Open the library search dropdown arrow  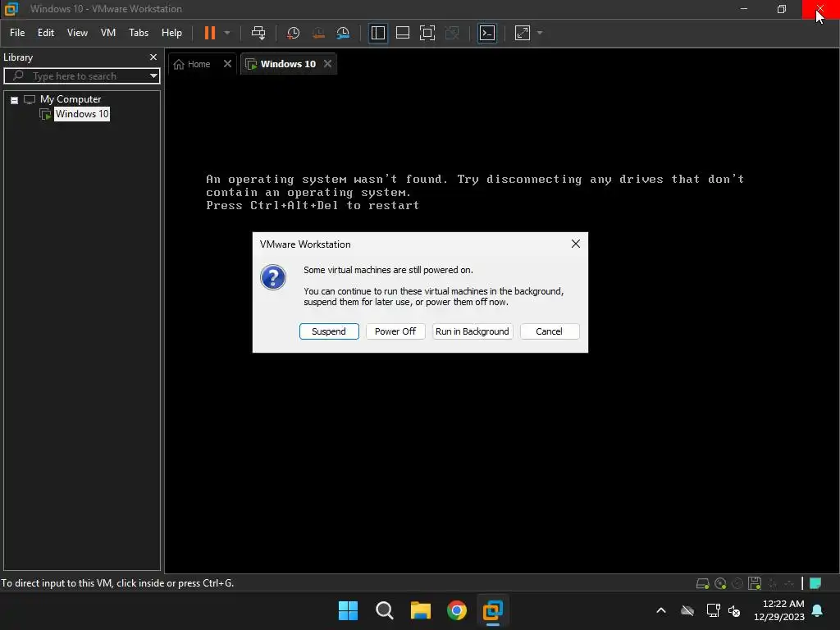pyautogui.click(x=153, y=76)
